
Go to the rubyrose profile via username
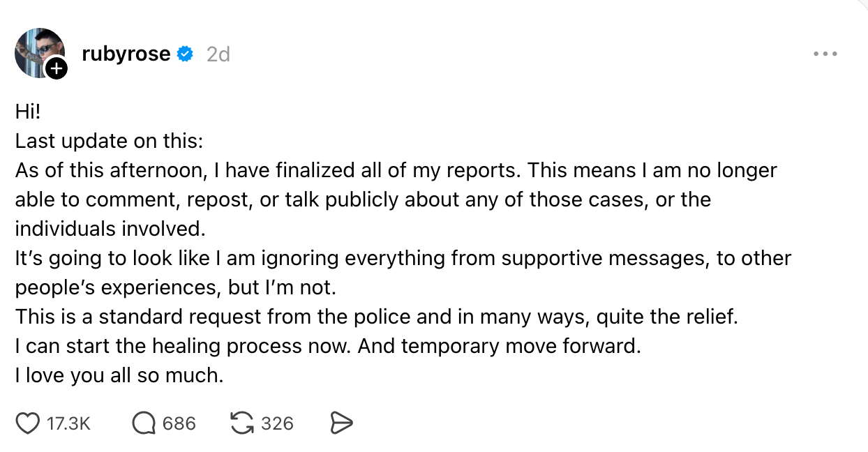pyautogui.click(x=126, y=54)
